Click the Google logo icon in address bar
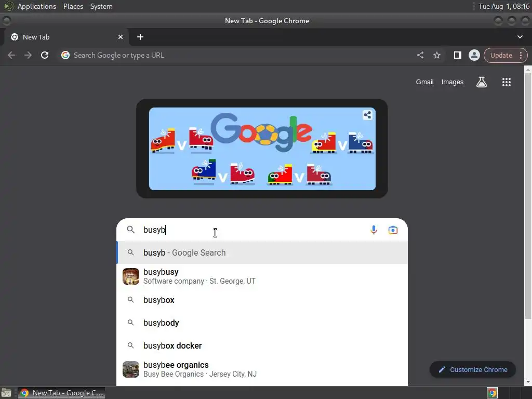 pyautogui.click(x=65, y=55)
